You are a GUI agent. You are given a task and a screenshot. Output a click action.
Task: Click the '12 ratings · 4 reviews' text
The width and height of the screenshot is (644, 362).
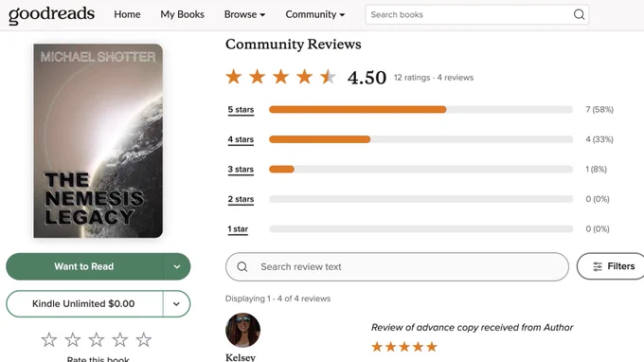click(434, 78)
